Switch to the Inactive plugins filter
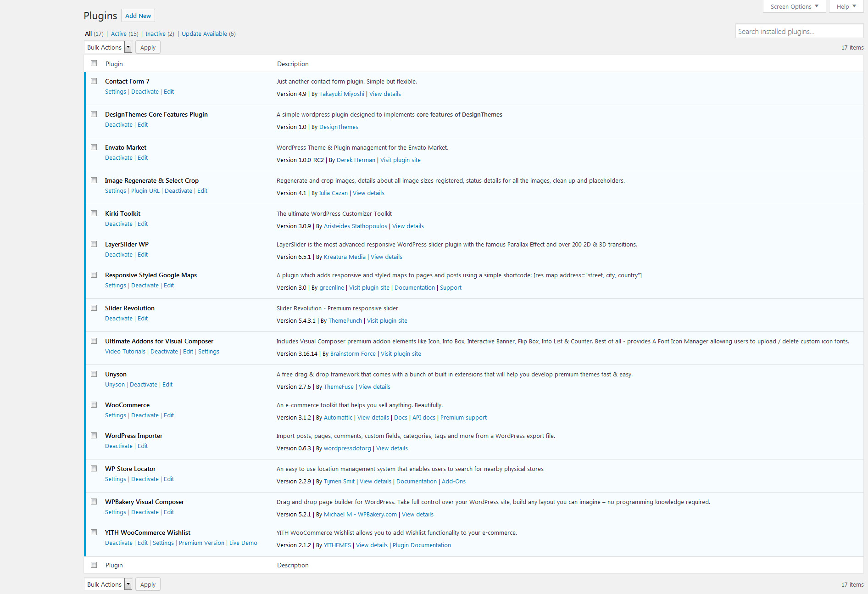Viewport: 868px width, 594px height. pos(156,34)
